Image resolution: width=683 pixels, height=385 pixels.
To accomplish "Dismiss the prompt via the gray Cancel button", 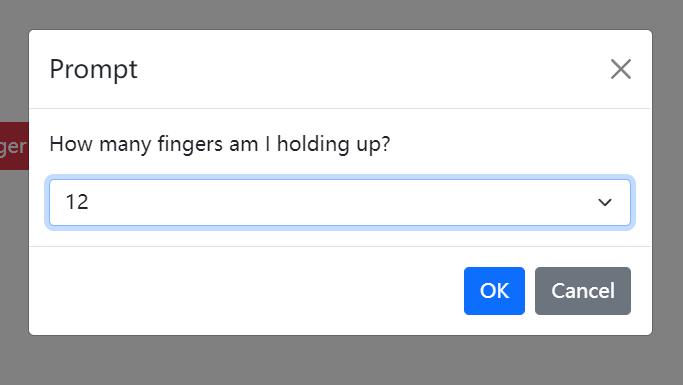I will (x=583, y=291).
